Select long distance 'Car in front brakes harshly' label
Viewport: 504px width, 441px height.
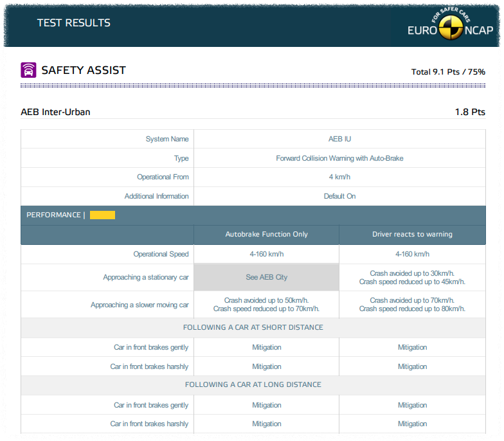tap(149, 424)
